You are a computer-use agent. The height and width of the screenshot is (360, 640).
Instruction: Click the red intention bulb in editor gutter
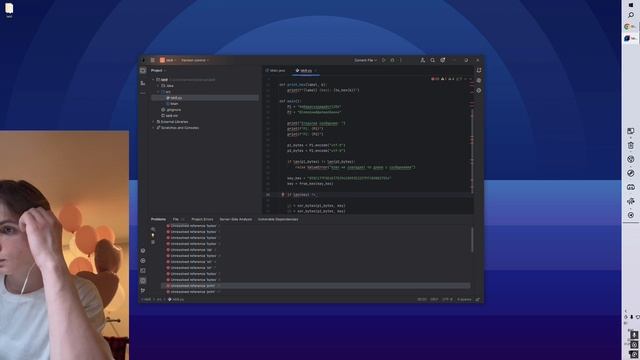pos(282,195)
